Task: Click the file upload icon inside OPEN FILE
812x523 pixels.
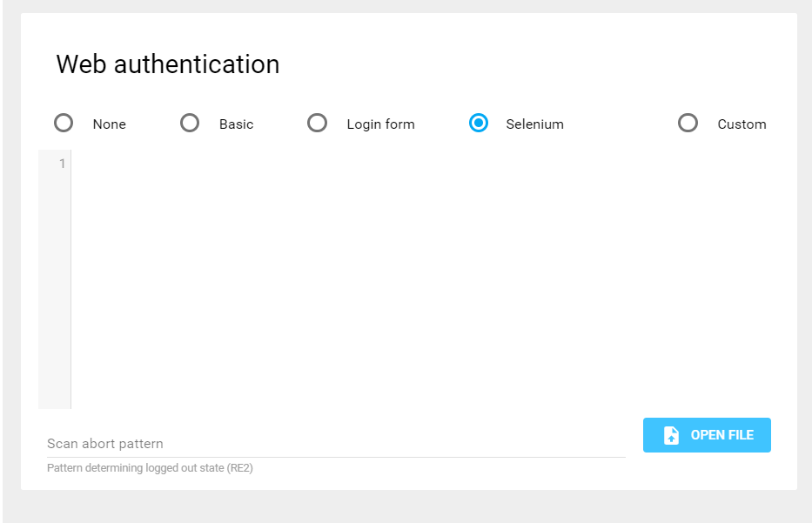Action: coord(670,434)
